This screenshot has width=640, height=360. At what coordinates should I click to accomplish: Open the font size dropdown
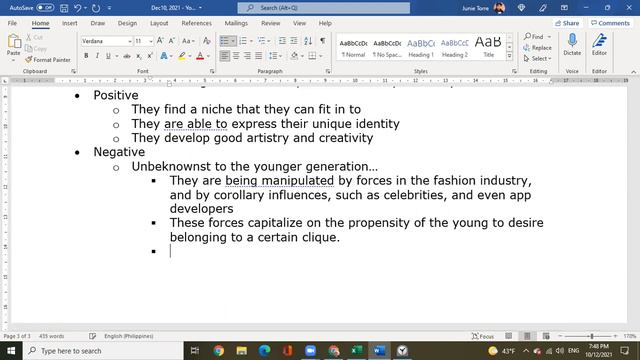coord(151,41)
